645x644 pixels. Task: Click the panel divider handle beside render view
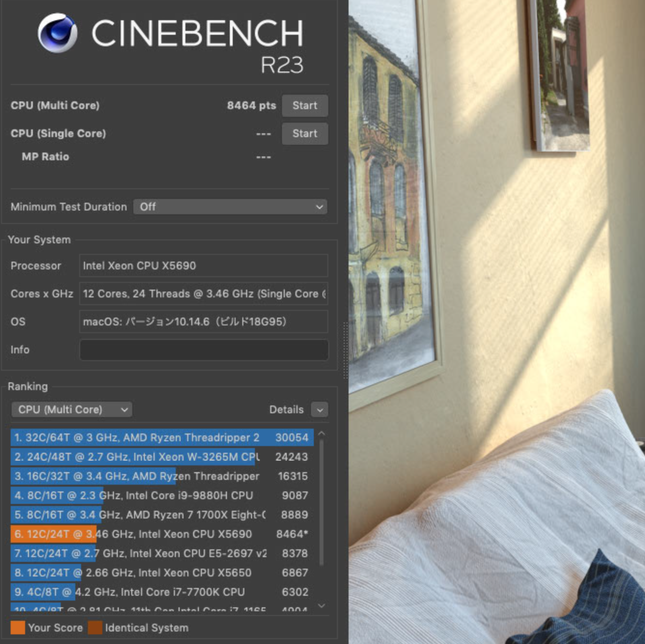345,350
